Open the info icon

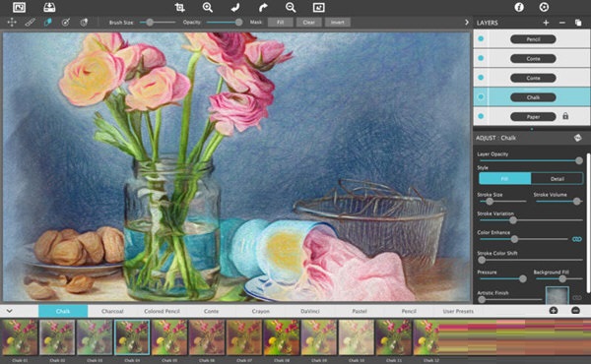pyautogui.click(x=519, y=7)
